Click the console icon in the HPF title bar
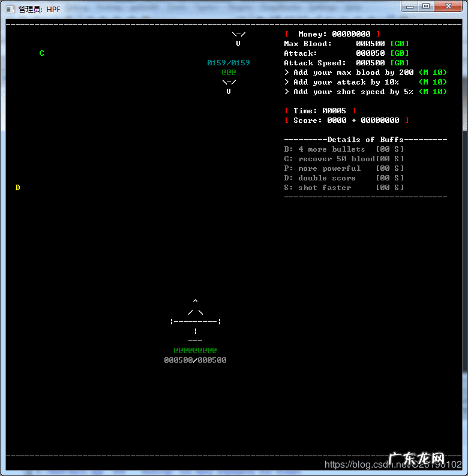Image resolution: width=468 pixels, height=476 pixels. tap(10, 10)
